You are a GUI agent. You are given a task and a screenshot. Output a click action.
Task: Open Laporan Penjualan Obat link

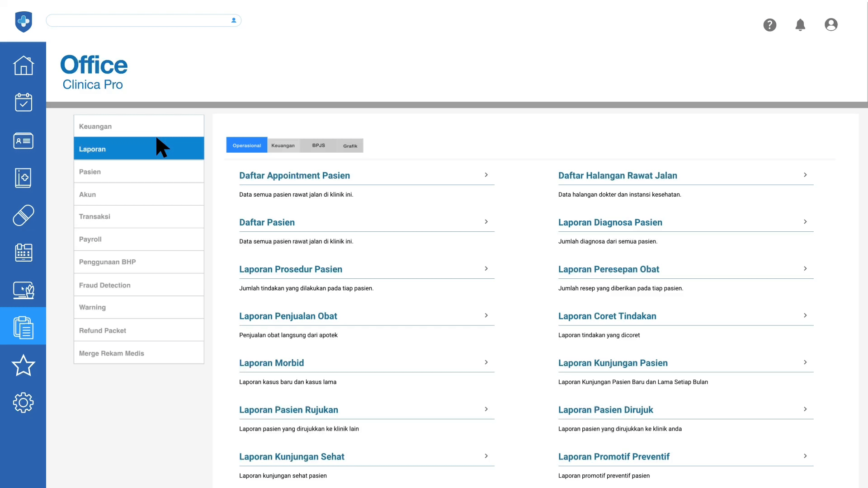[288, 316]
